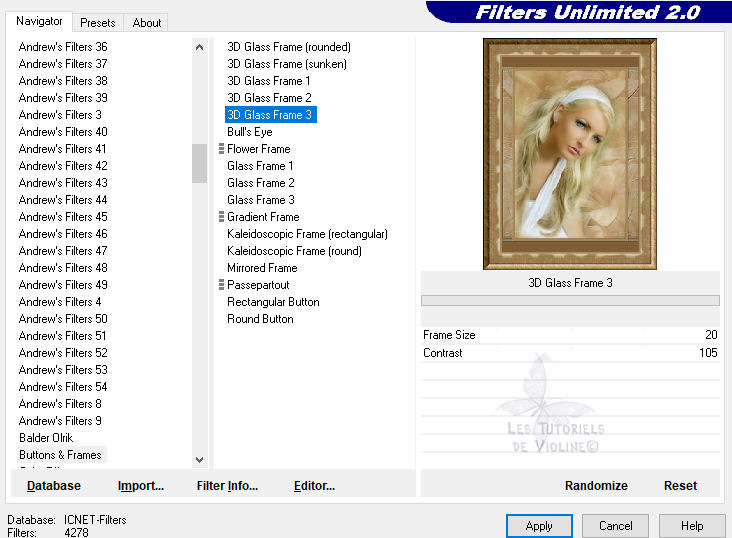Click the marker icon beside Passepartout
Viewport: 732px width, 538px height.
pos(221,285)
